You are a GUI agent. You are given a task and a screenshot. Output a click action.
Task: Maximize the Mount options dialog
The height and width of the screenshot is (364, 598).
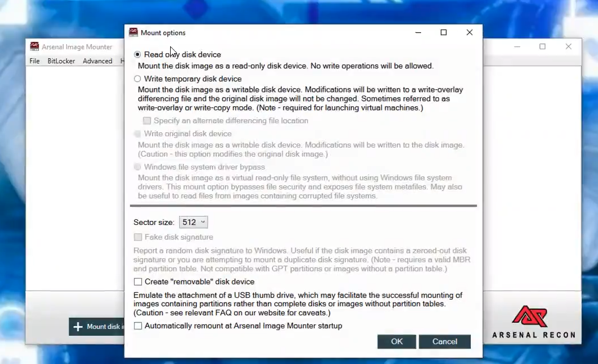click(x=444, y=33)
